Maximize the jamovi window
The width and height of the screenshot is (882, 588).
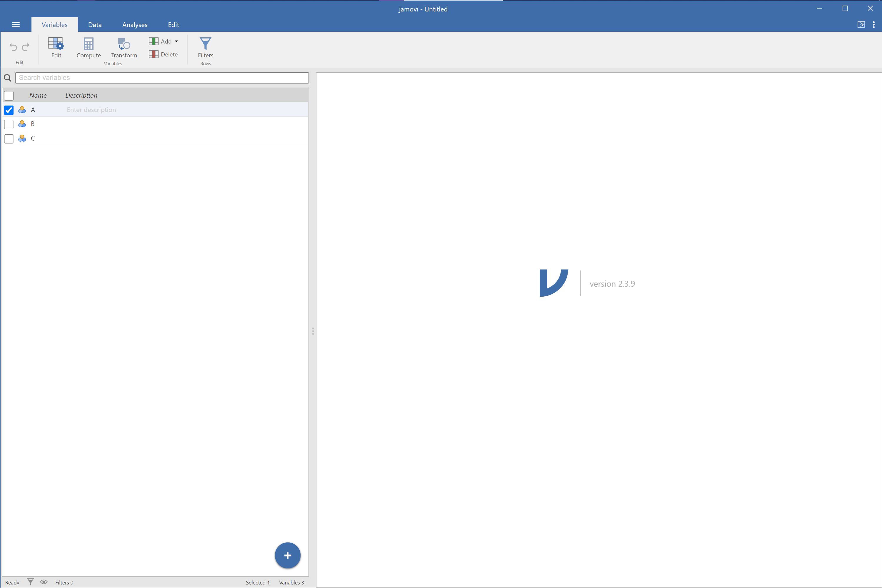845,8
